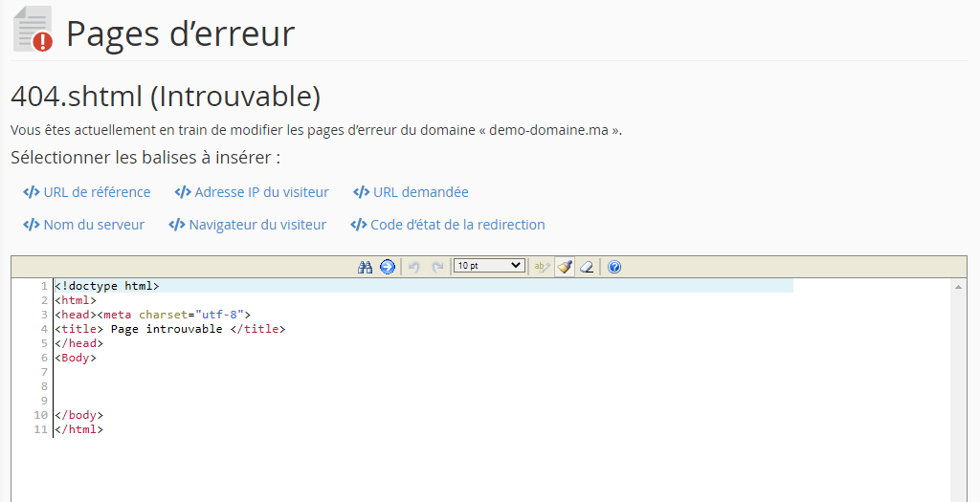The width and height of the screenshot is (980, 502).
Task: Click the opening Body tag on line 6
Action: coord(76,358)
